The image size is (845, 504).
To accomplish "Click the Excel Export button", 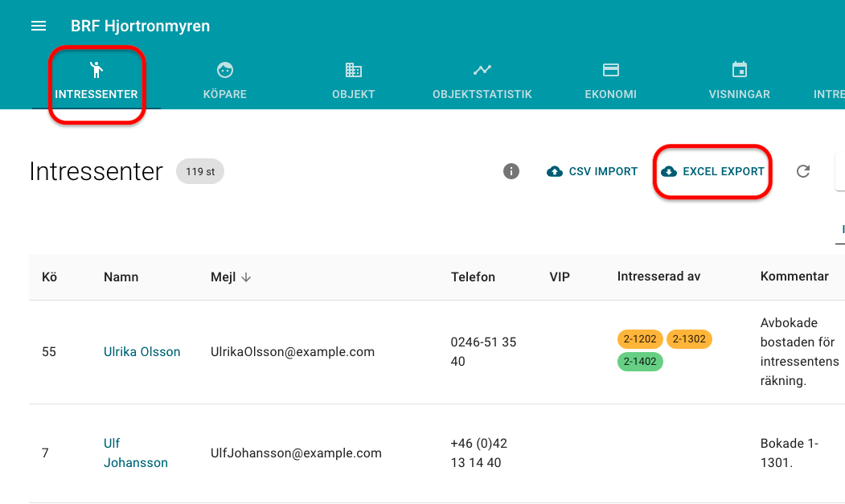I will click(712, 171).
